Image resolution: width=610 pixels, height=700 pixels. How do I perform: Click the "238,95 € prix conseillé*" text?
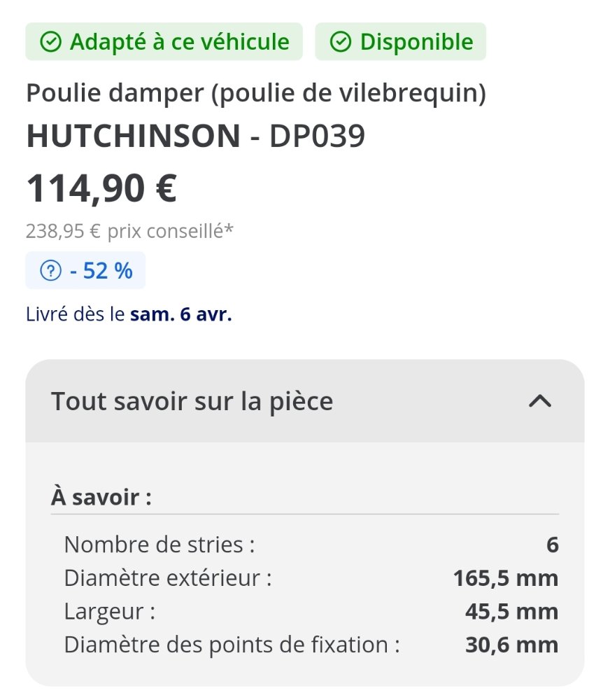tap(129, 230)
